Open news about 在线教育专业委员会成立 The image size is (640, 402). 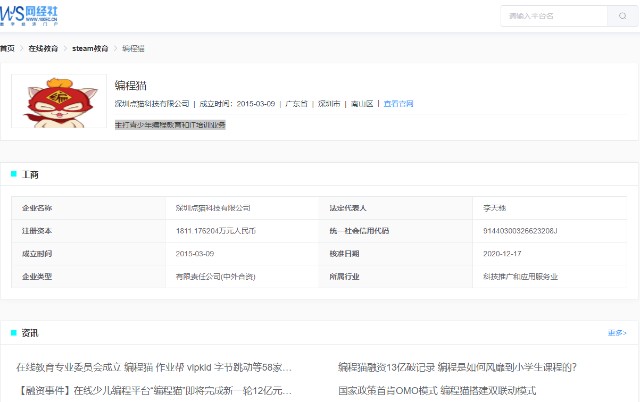[x=154, y=367]
